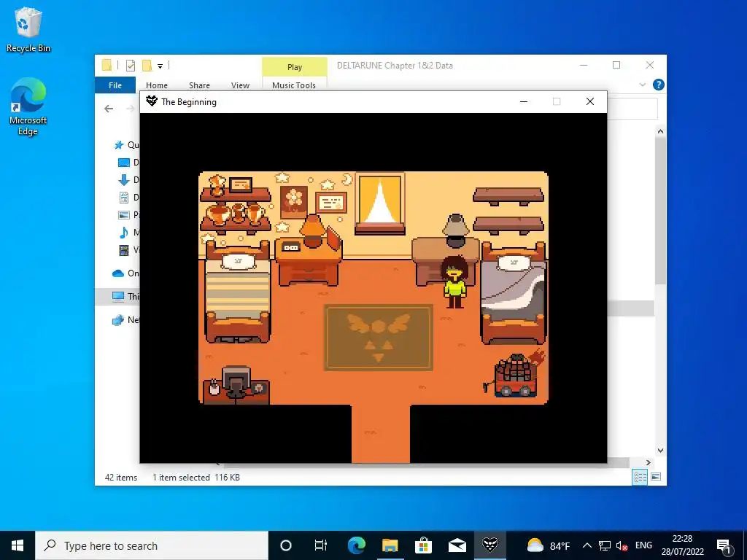Switch to Large icons view layout icon
Viewport: 747px width, 560px height.
tap(656, 477)
